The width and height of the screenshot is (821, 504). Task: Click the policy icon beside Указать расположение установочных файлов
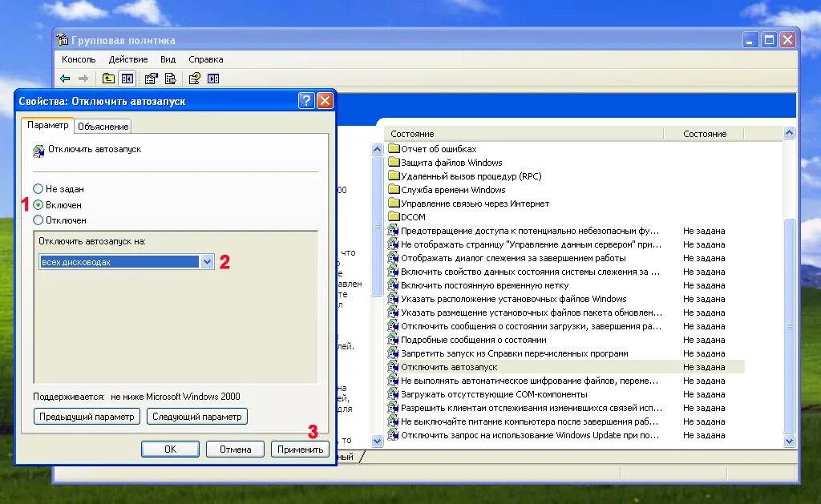(x=393, y=298)
